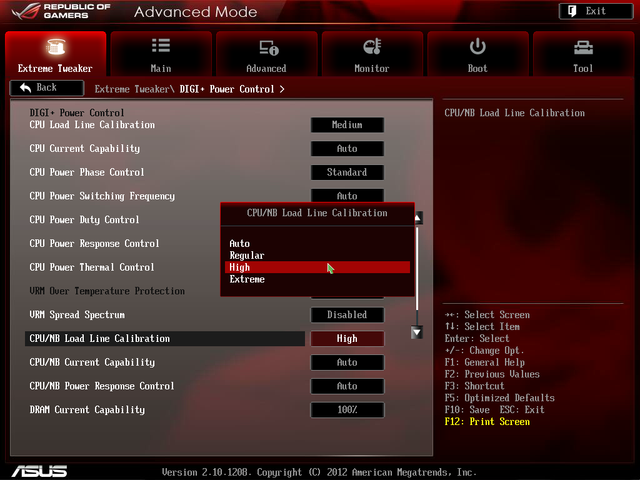Select the High option in popup
The height and width of the screenshot is (480, 640).
click(317, 267)
